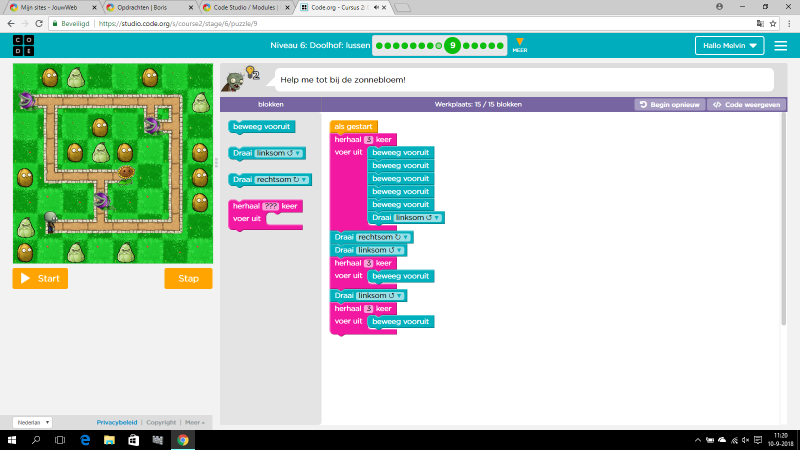Click the first progress dot in the level bar
This screenshot has height=450, width=800.
[x=379, y=46]
